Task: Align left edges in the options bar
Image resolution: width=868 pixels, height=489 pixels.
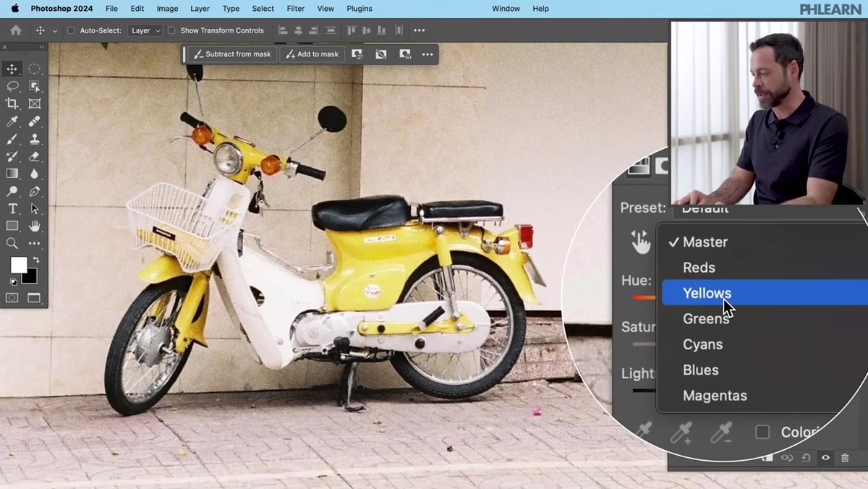Action: (x=283, y=30)
